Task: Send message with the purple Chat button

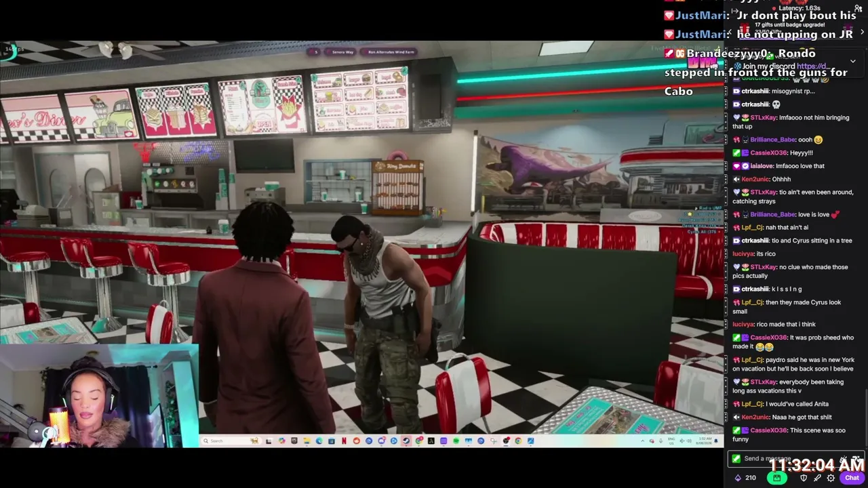Action: pyautogui.click(x=852, y=478)
